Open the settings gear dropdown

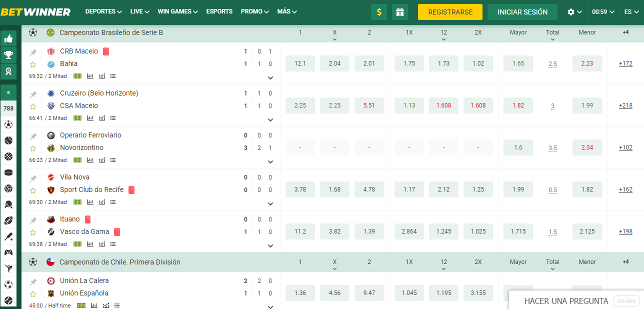tap(574, 12)
